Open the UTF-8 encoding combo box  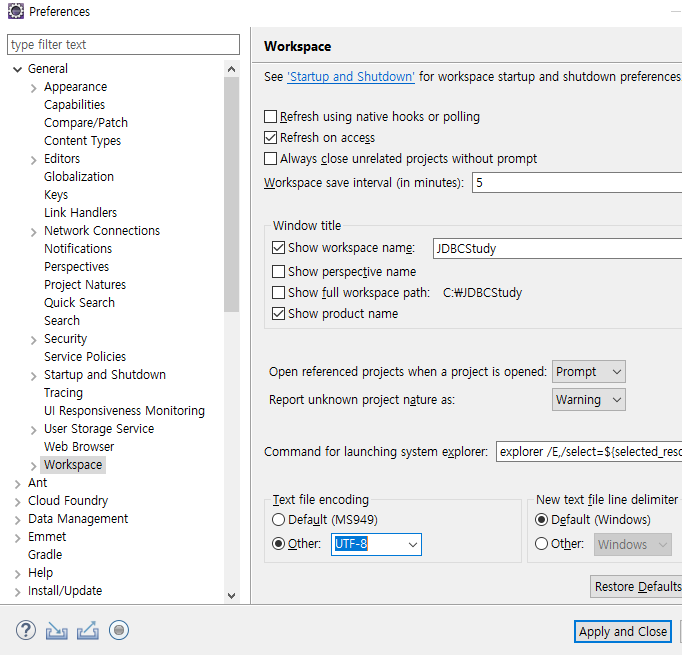376,544
